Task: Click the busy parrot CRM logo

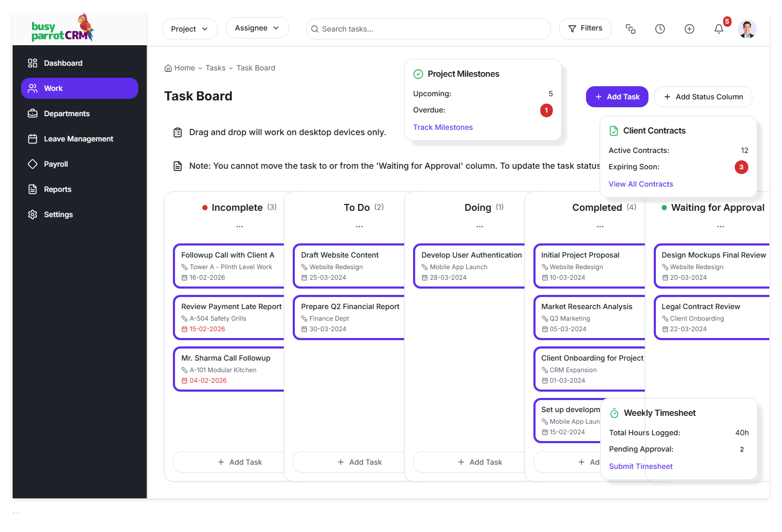Action: coord(63,29)
